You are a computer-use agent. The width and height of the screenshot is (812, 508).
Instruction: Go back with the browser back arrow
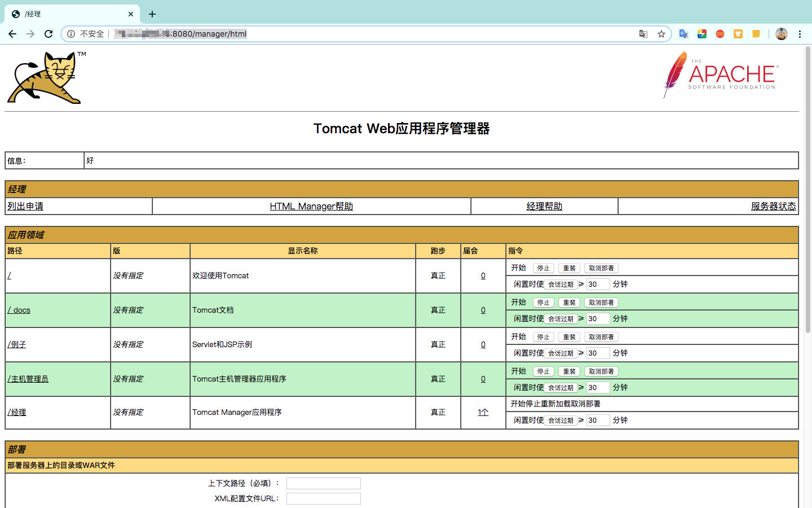click(x=12, y=34)
